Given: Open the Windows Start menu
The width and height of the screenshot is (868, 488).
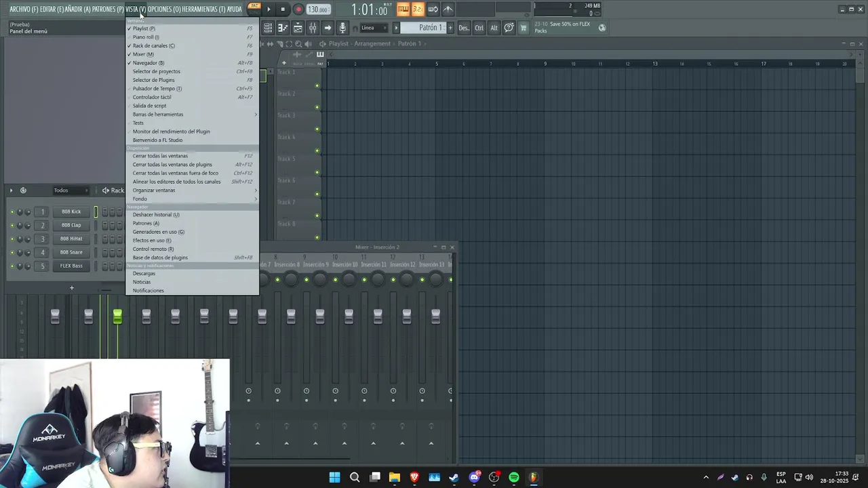Looking at the screenshot, I should pyautogui.click(x=334, y=477).
